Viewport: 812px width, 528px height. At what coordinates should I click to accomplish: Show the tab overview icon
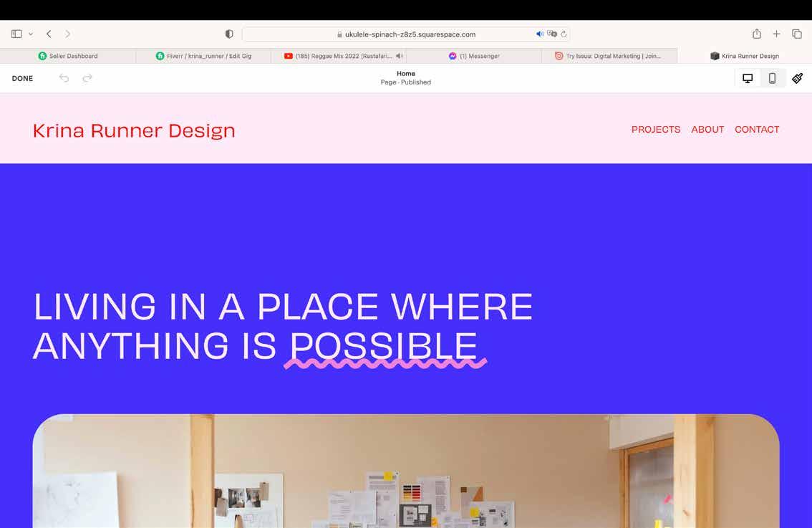(796, 34)
